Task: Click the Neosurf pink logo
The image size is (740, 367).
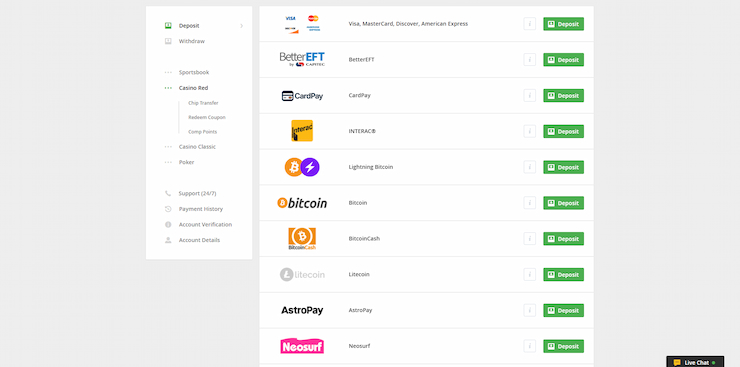Action: pos(302,346)
